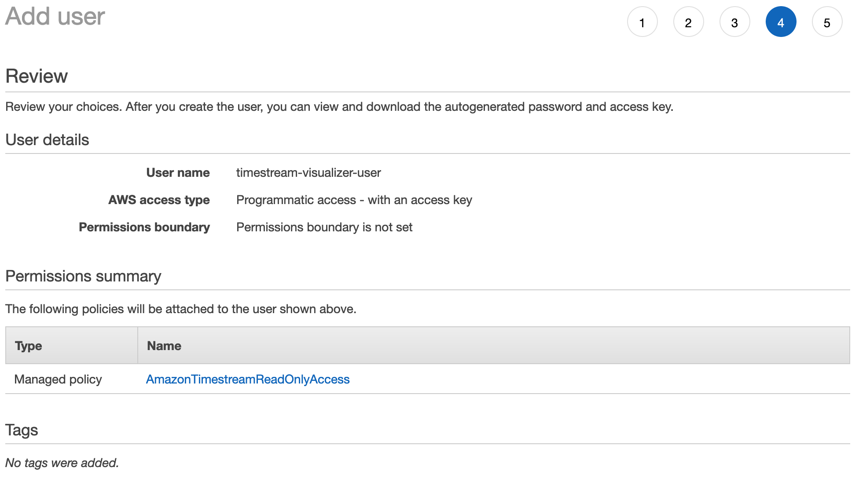Click the Programmatic access type value
This screenshot has height=504, width=859.
(x=354, y=200)
